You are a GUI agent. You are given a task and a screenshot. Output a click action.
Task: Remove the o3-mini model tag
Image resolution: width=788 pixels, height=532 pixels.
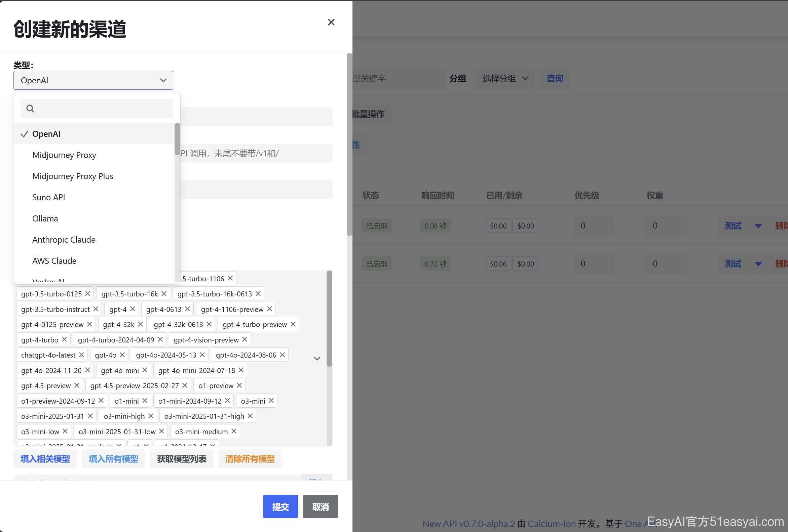point(271,401)
